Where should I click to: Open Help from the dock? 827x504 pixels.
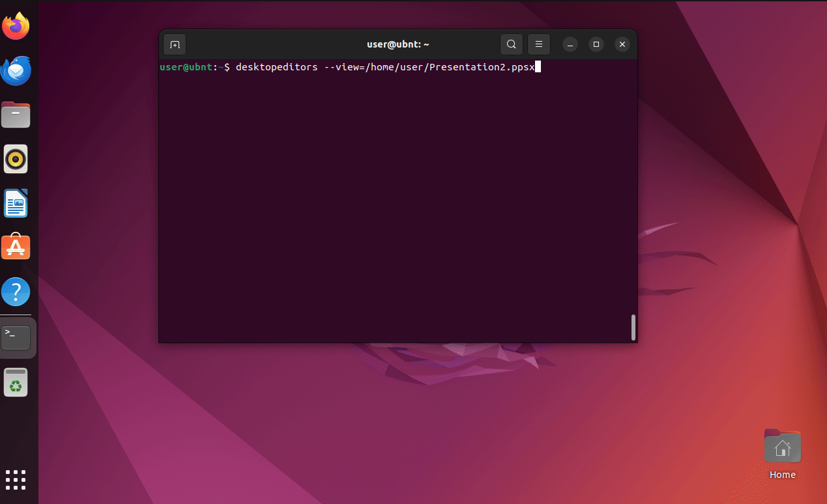(x=16, y=292)
